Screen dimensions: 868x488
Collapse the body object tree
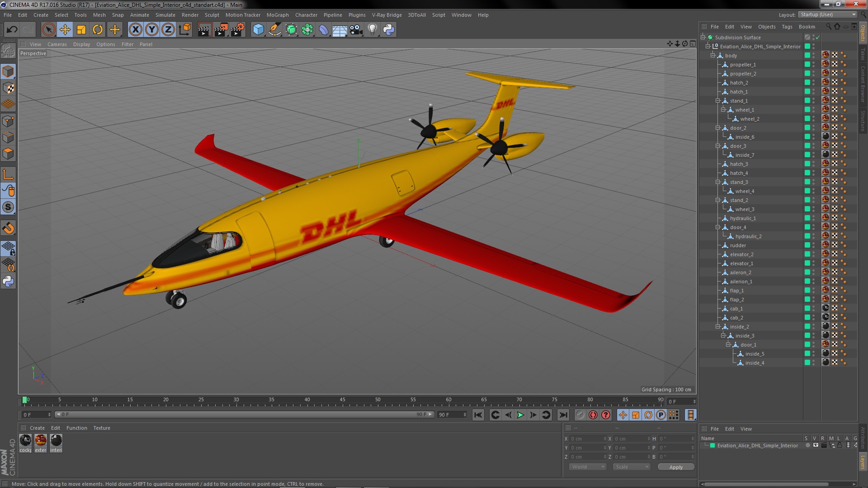pos(713,56)
